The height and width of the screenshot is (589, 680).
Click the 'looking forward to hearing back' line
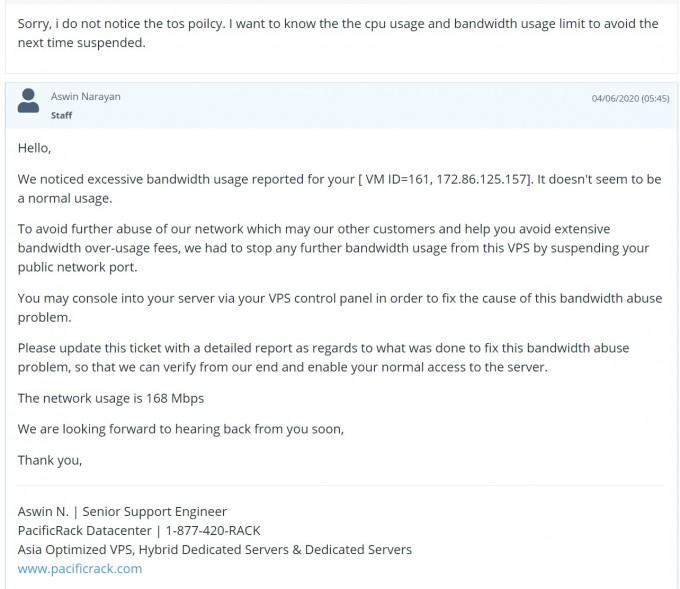click(x=181, y=429)
